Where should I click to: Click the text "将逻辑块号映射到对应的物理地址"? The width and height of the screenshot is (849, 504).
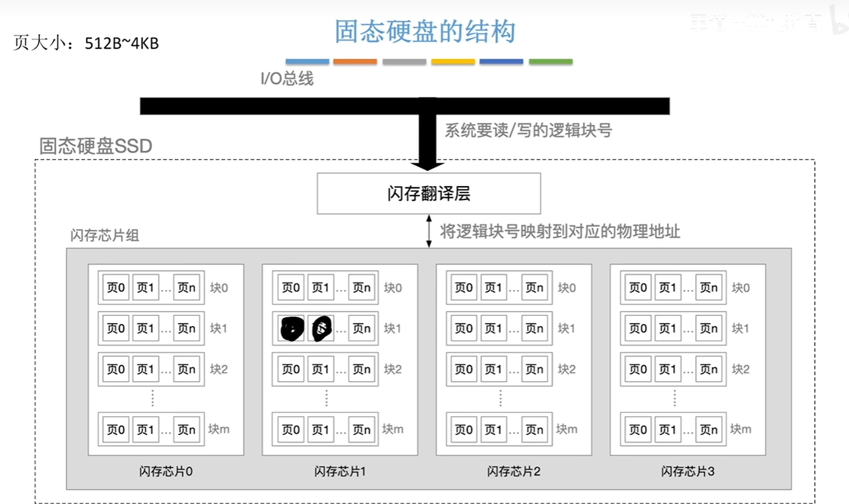(560, 232)
